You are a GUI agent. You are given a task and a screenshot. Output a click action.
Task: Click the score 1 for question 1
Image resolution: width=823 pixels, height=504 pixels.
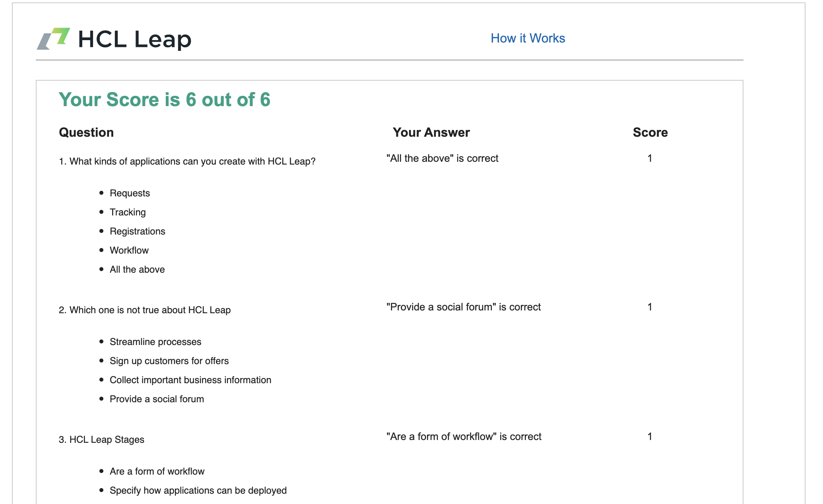pos(650,158)
